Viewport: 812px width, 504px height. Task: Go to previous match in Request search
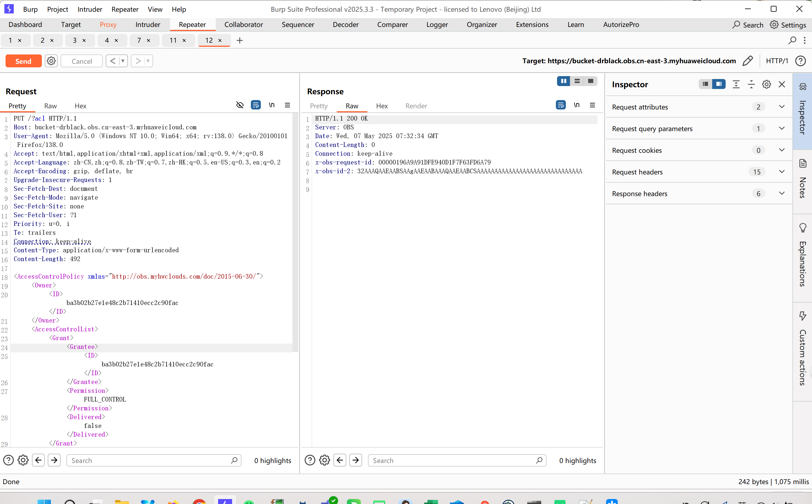pos(38,460)
